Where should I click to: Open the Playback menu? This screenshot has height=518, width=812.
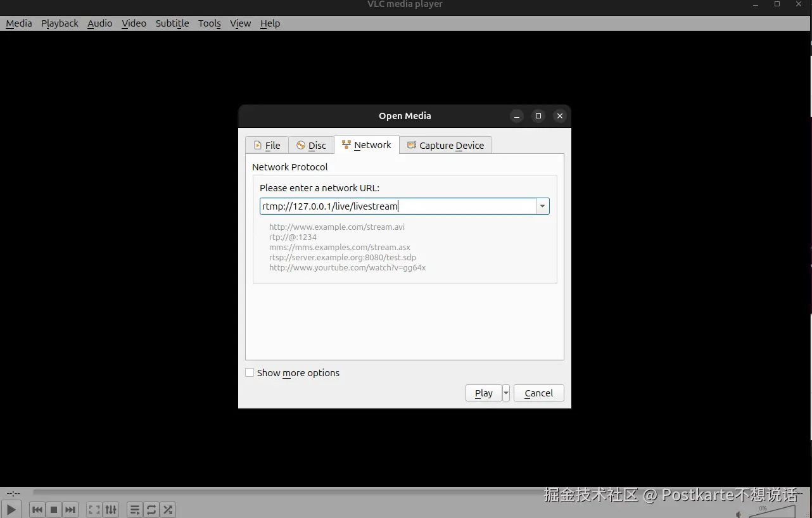click(x=60, y=23)
